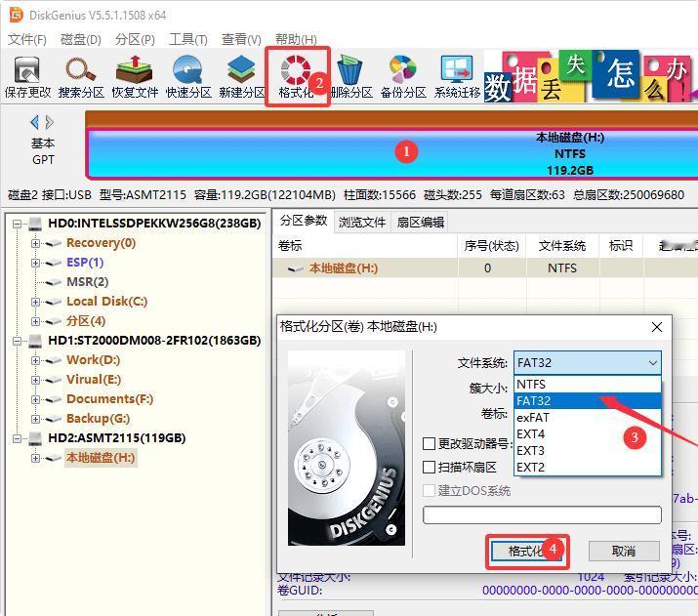Select the HD1 ST2000DM008 disk icon
This screenshot has width=698, height=616.
[x=35, y=341]
